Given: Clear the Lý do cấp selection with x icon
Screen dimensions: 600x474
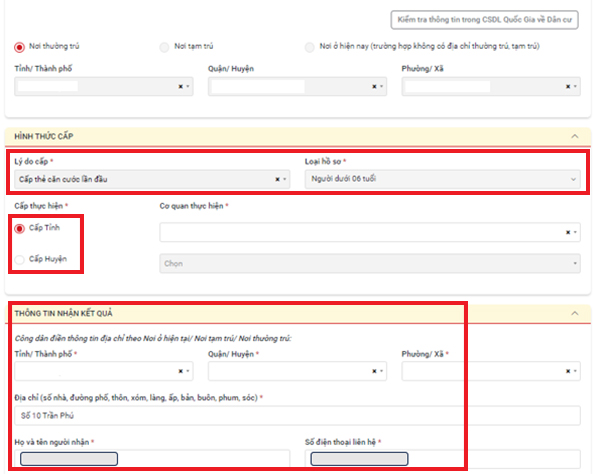Looking at the screenshot, I should 277,180.
